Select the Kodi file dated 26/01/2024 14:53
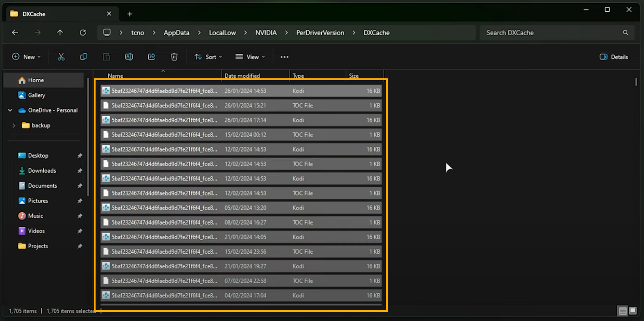Viewport: 644px width, 321px height. pos(241,91)
